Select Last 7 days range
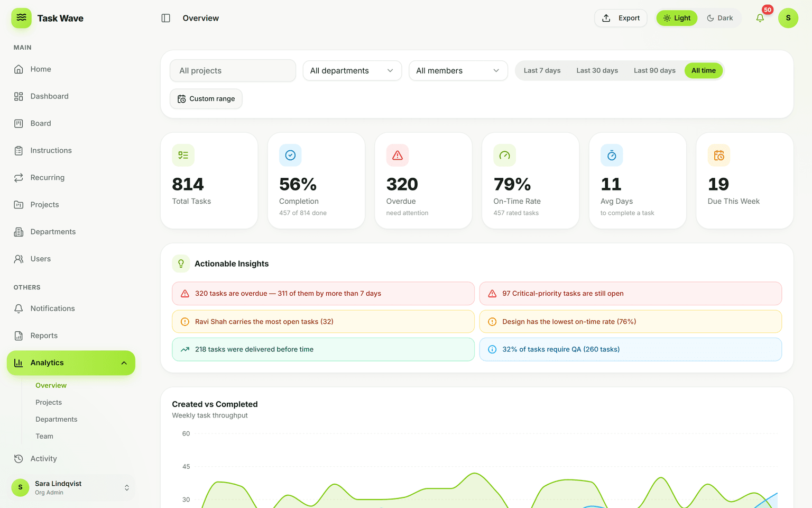The width and height of the screenshot is (812, 508). point(542,70)
